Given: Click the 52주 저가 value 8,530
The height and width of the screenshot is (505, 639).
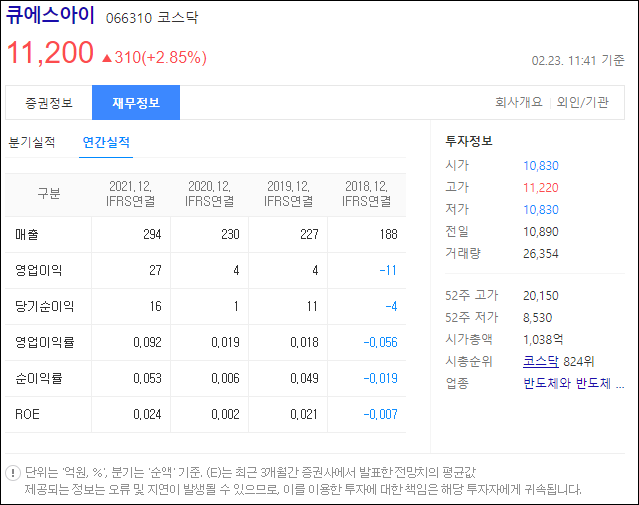Looking at the screenshot, I should click(x=538, y=318).
